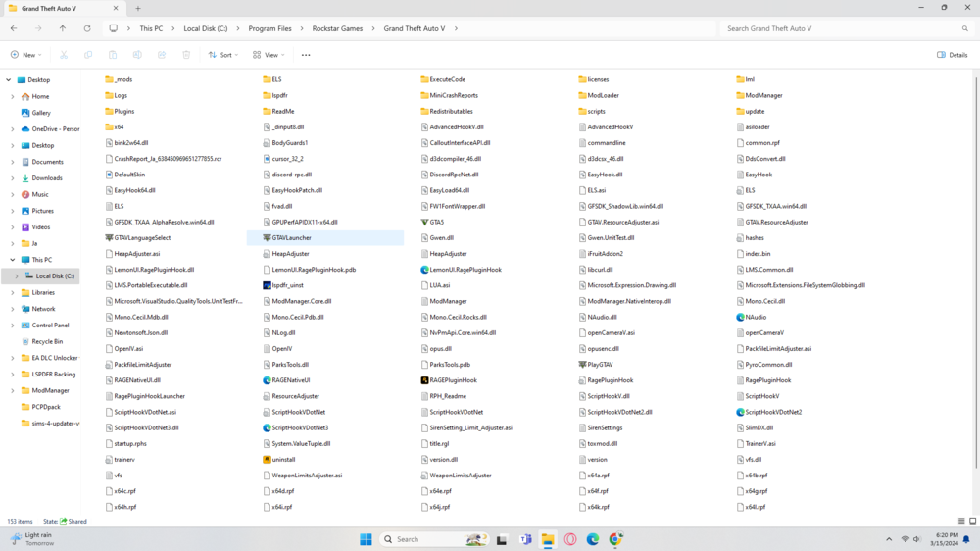Select the RAGEPluginHook application icon
Screen dimensions: 980x551
pos(425,380)
